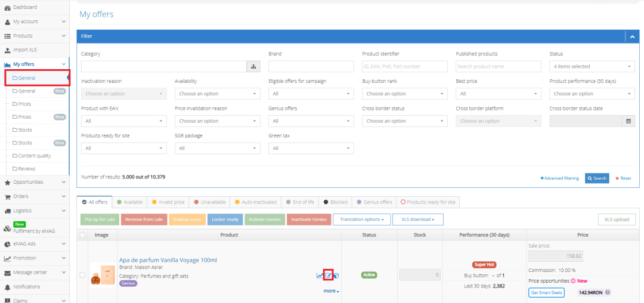Image resolution: width=644 pixels, height=303 pixels.
Task: Click the Import XLS upload icon
Action: point(7,50)
